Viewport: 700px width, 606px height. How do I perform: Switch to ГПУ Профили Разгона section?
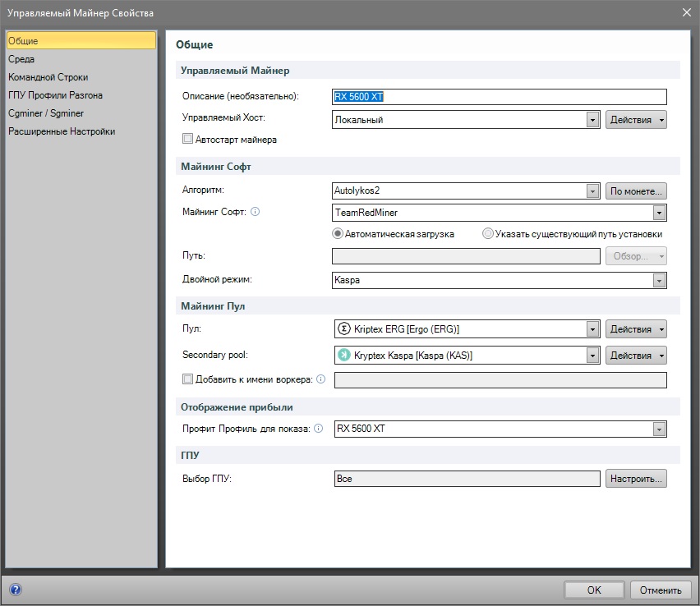(55, 95)
